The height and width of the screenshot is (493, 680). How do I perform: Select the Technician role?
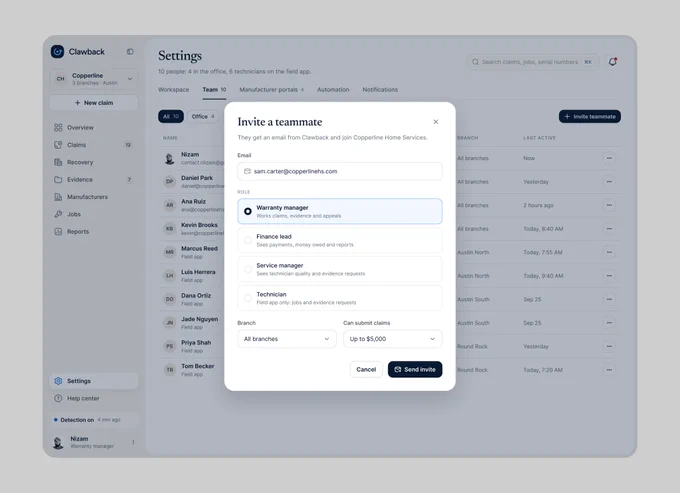pyautogui.click(x=340, y=298)
